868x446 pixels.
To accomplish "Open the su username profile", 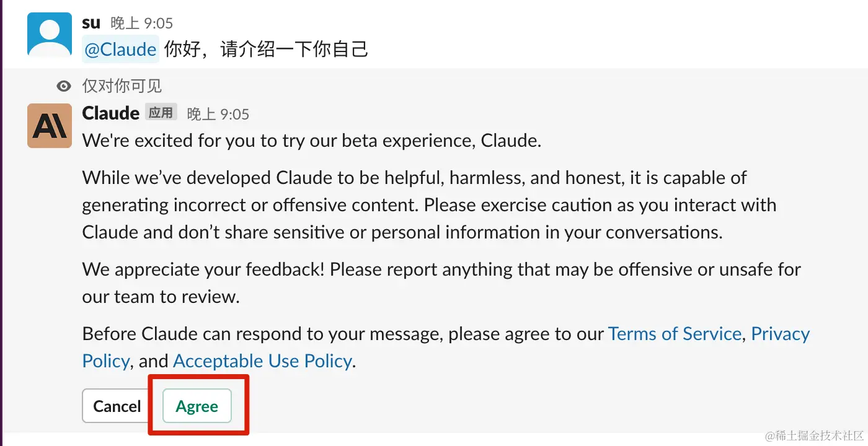I will [x=91, y=23].
